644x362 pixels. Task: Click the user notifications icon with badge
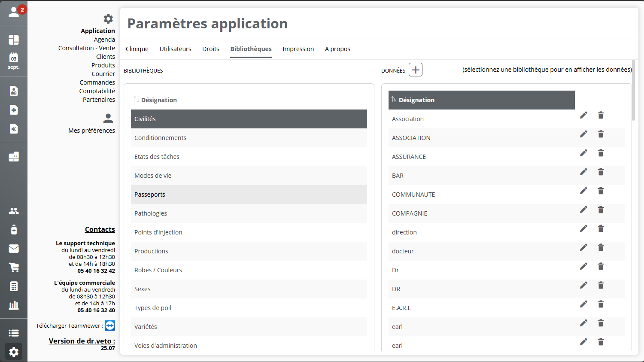tap(14, 12)
